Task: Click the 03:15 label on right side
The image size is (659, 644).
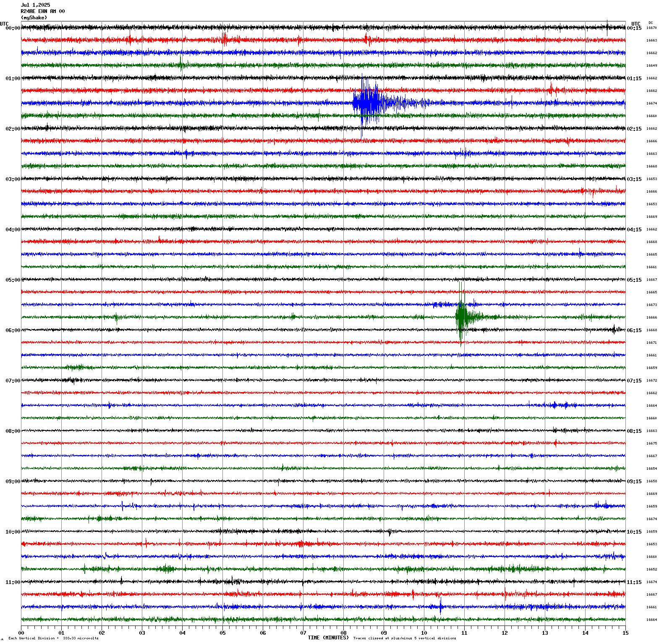Action: click(634, 179)
